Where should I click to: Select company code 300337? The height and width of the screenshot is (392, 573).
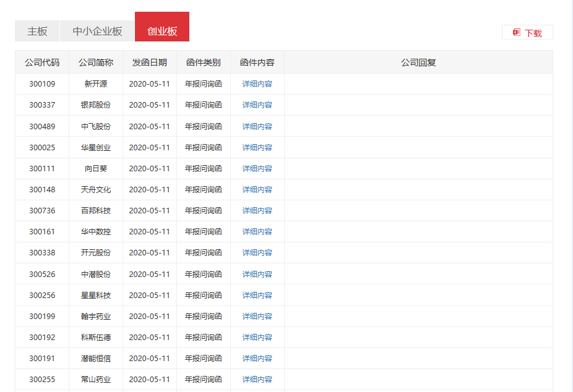pyautogui.click(x=42, y=105)
